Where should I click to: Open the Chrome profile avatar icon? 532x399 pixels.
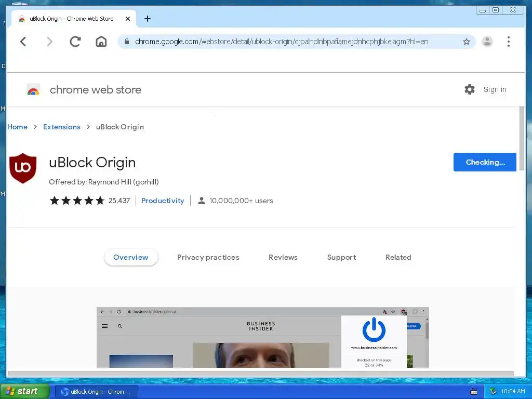tap(487, 42)
